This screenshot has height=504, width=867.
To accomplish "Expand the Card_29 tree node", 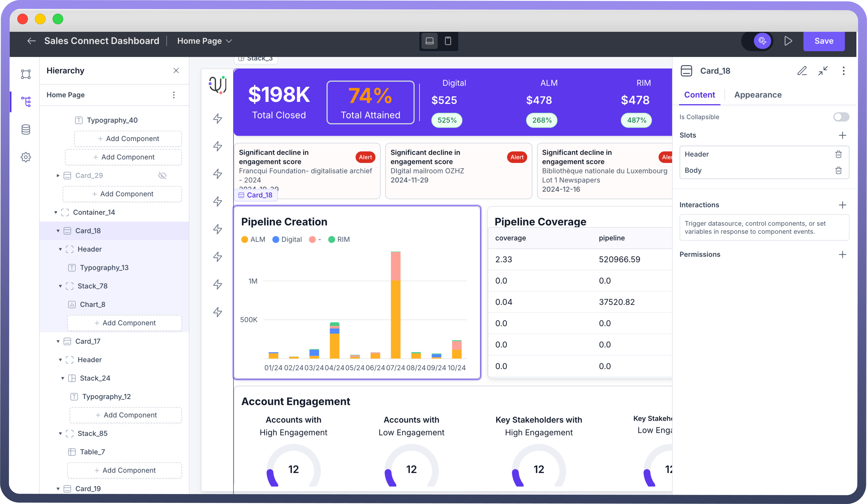I will point(58,175).
